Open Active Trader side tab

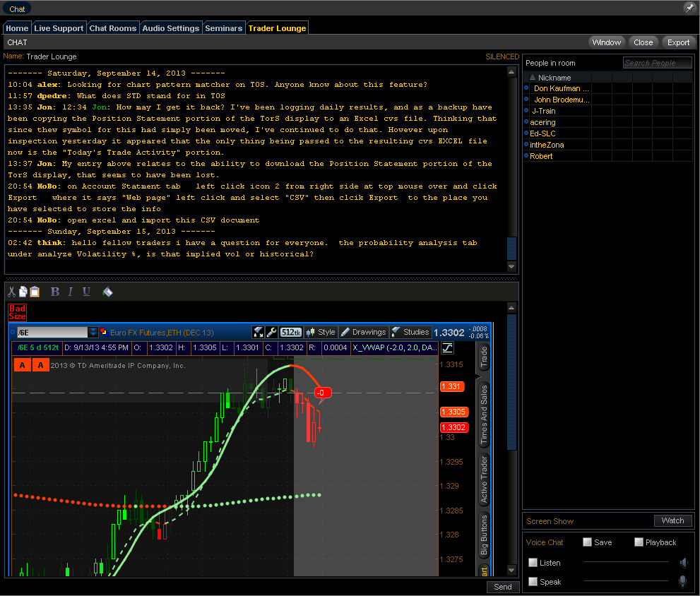point(484,480)
